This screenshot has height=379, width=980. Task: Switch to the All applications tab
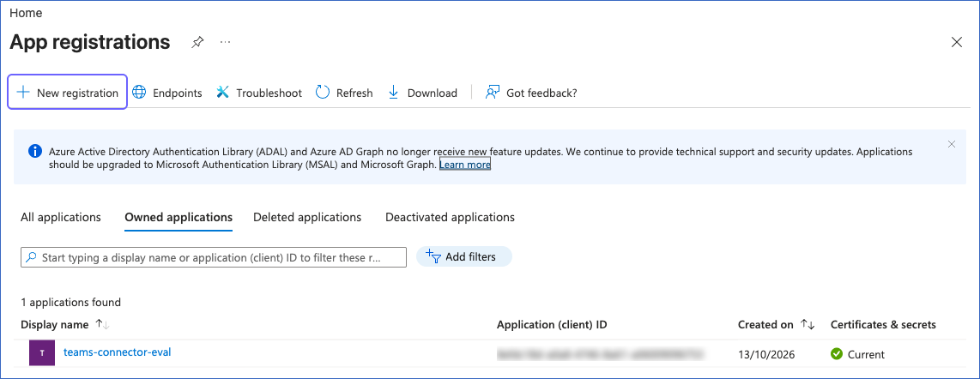pyautogui.click(x=61, y=217)
